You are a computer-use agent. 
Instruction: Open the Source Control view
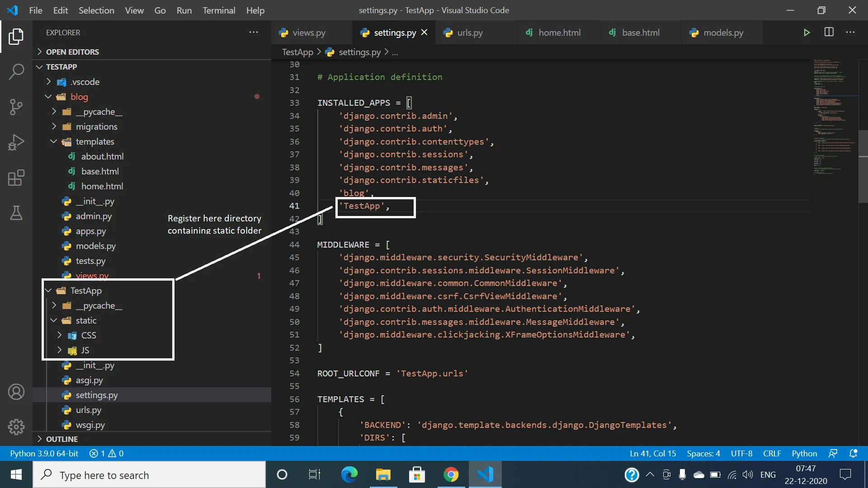coord(16,107)
